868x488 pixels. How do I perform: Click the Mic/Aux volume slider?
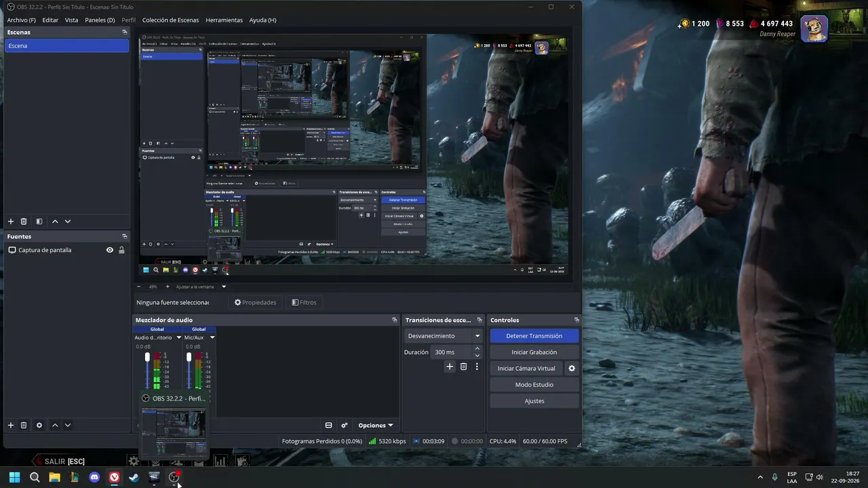(x=189, y=370)
